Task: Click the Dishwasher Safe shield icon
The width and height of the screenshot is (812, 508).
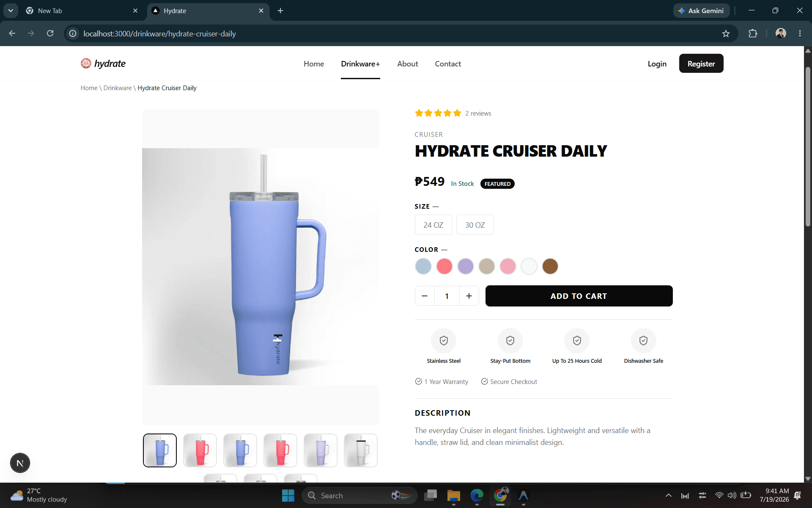Action: click(644, 341)
